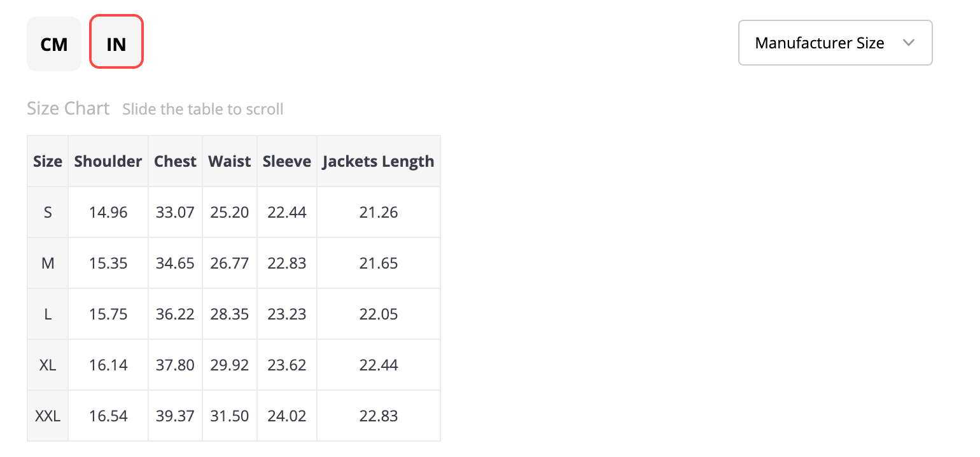Click the Shoulder column header
980x457 pixels.
coord(108,161)
